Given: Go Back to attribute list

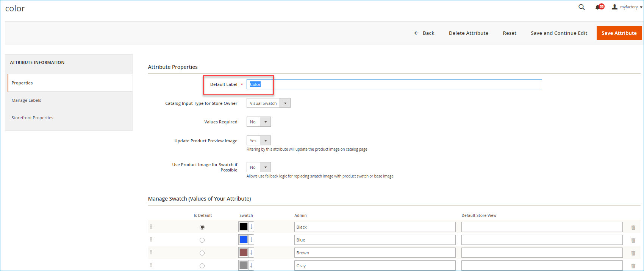Looking at the screenshot, I should point(424,33).
